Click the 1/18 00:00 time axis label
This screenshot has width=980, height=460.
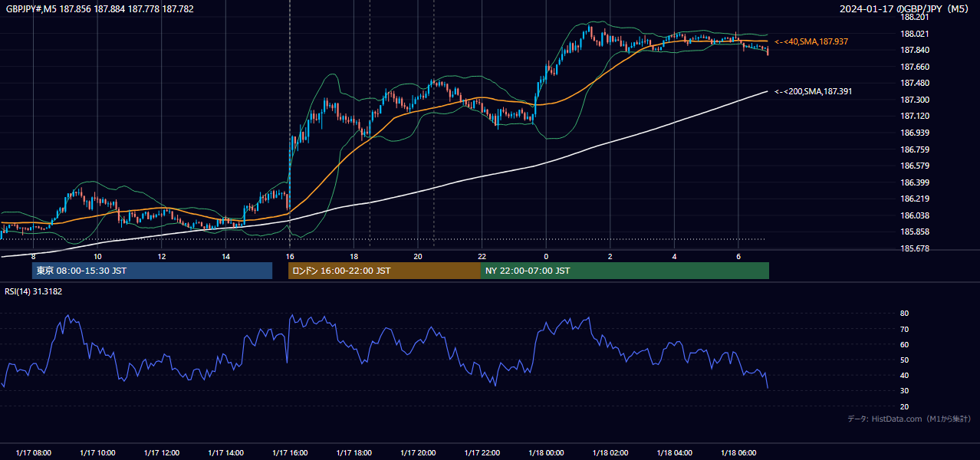click(545, 452)
